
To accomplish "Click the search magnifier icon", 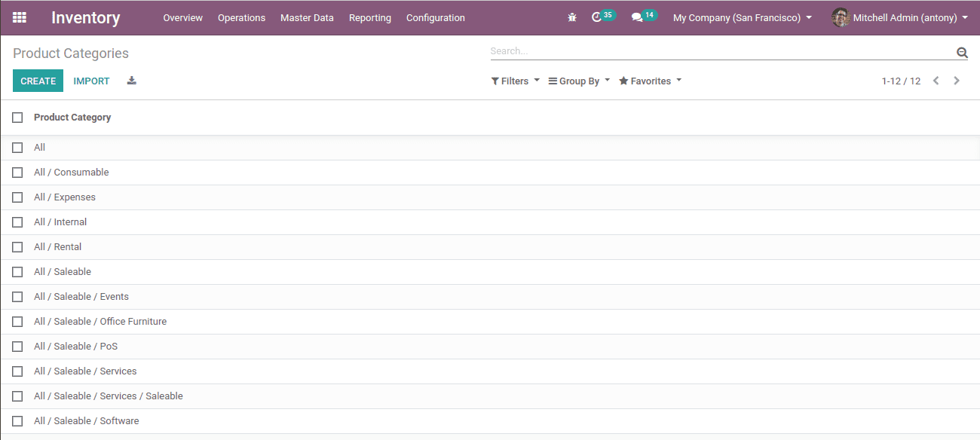I will pyautogui.click(x=962, y=52).
